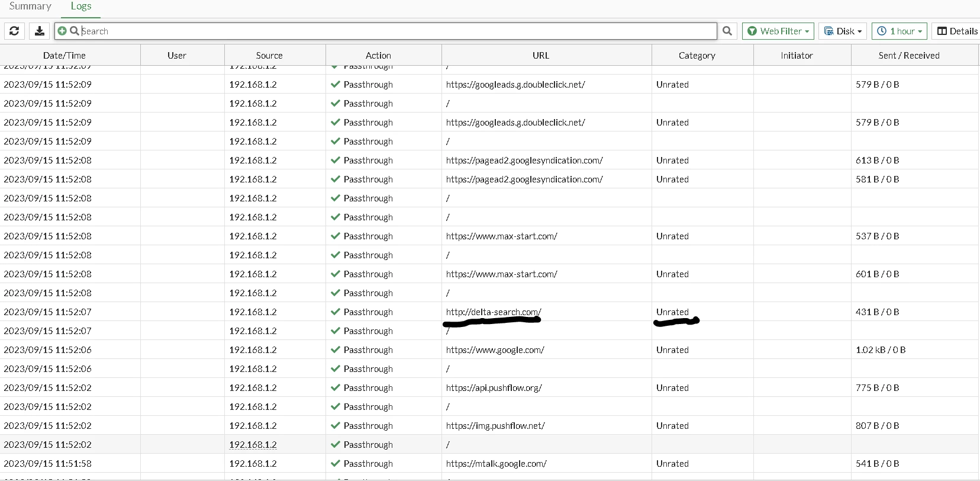The height and width of the screenshot is (481, 980).
Task: Click the Passthrough check icon for mtalk.google.com
Action: pos(336,463)
